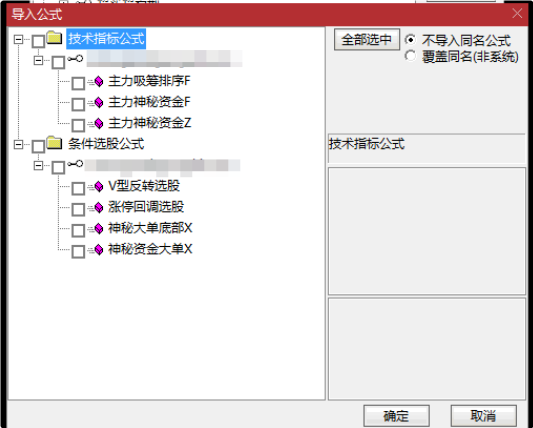Tick the 技术指标公式 root checkbox
Viewport: 533px width, 428px height.
coord(38,41)
